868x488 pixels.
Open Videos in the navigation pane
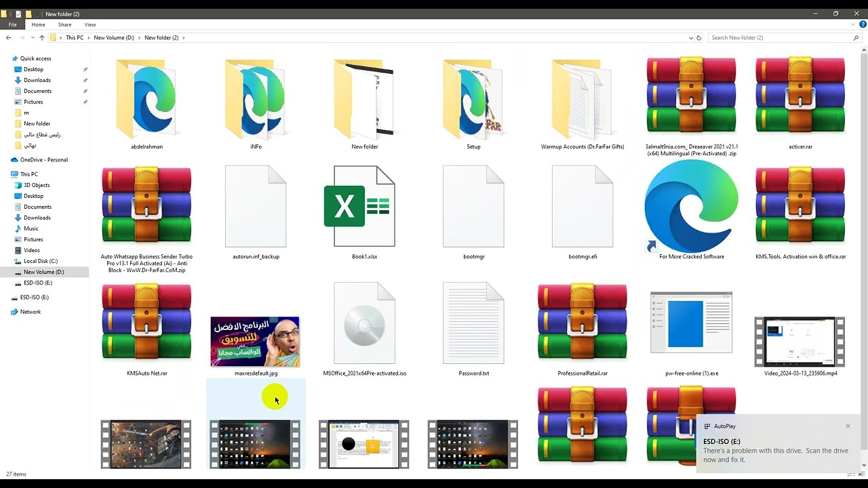click(32, 250)
